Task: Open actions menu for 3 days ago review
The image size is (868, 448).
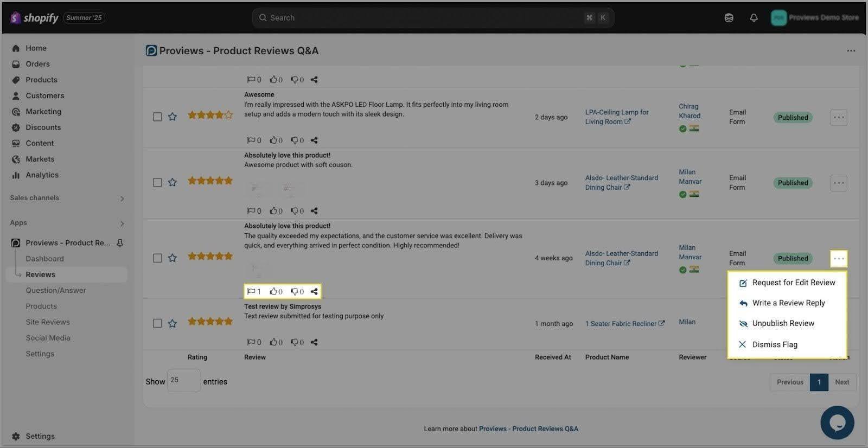Action: click(x=838, y=183)
